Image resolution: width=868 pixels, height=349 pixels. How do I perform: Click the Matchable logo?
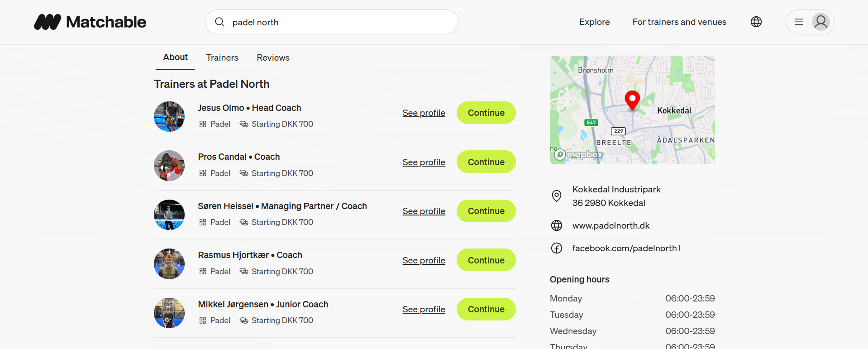click(x=90, y=22)
